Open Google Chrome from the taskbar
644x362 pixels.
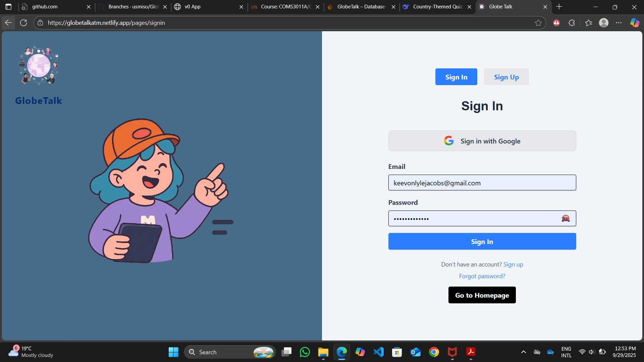click(433, 352)
